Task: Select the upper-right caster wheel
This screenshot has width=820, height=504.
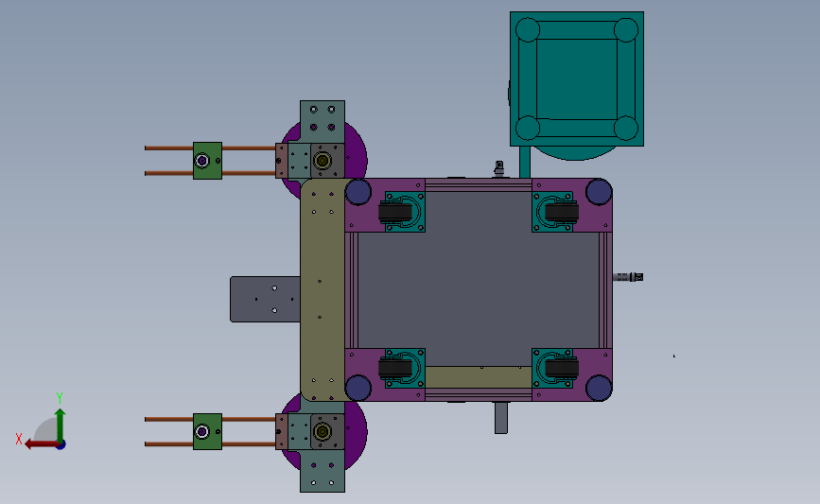Action: (x=562, y=212)
